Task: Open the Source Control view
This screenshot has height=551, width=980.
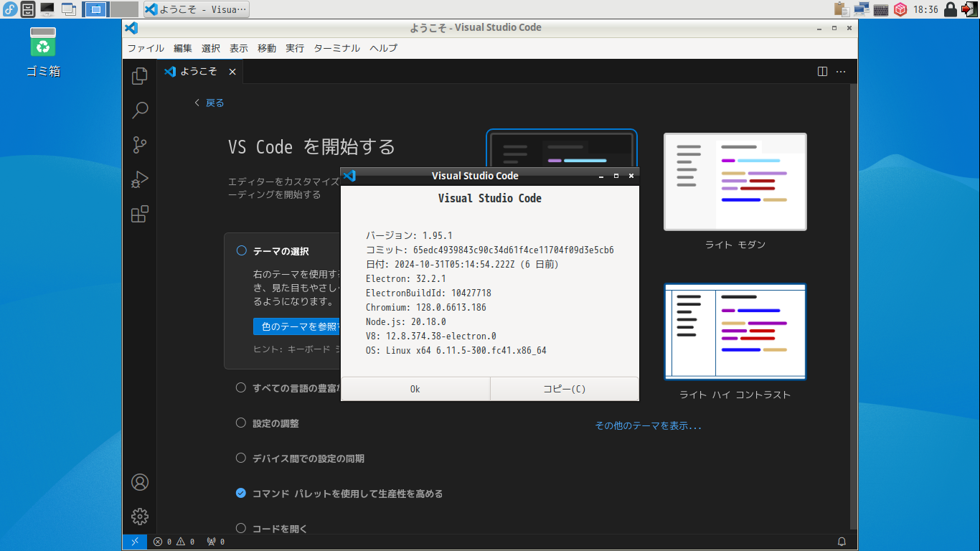Action: click(140, 145)
